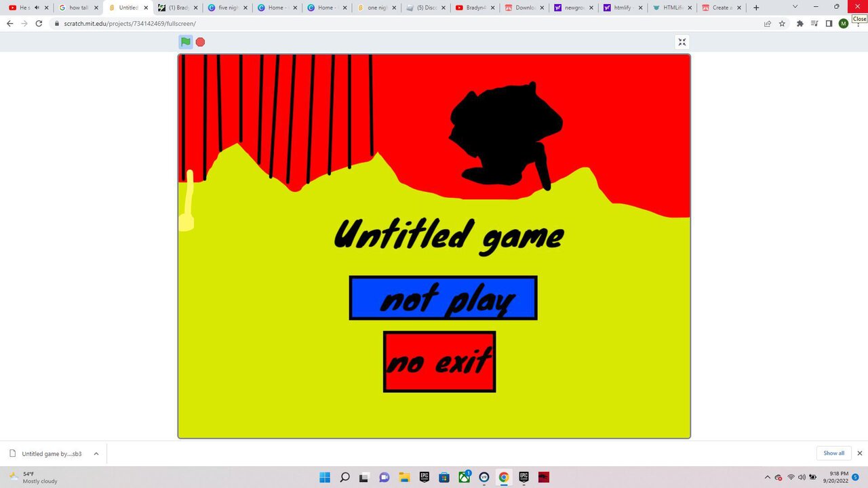Show all downloads
Viewport: 868px width, 488px height.
click(834, 453)
